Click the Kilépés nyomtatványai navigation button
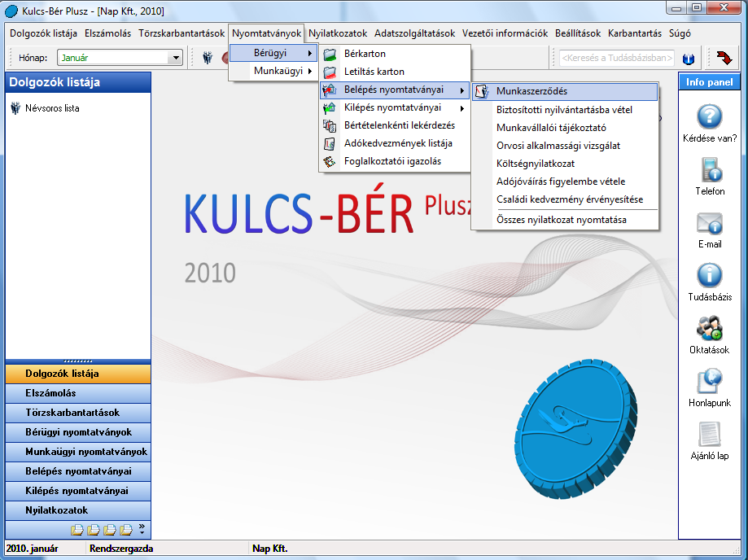 click(78, 491)
